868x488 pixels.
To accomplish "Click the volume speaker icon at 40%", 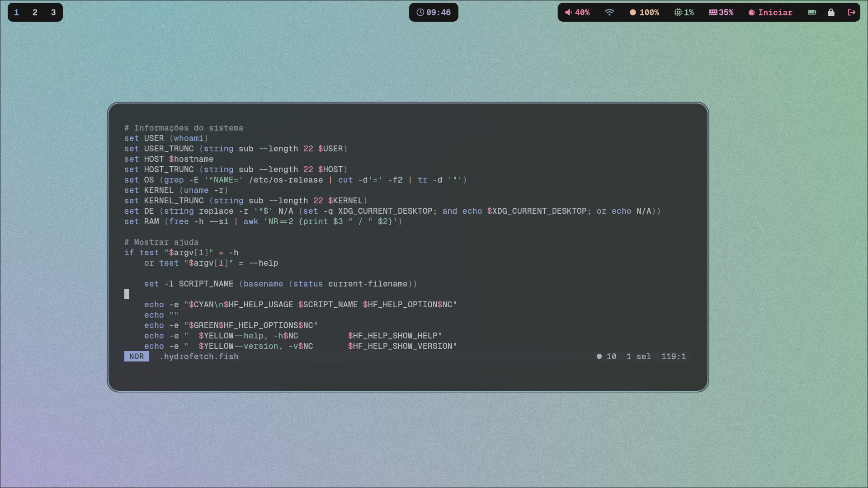I will tap(569, 12).
